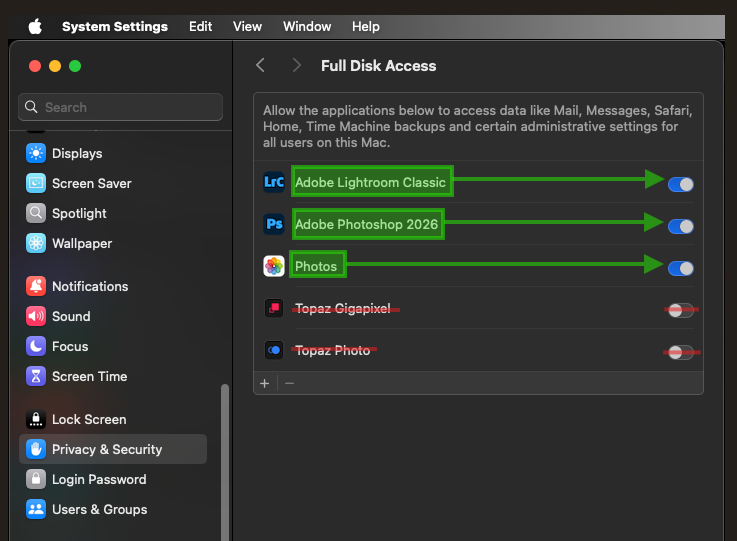Add an application with the plus button
The height and width of the screenshot is (541, 737).
(265, 383)
